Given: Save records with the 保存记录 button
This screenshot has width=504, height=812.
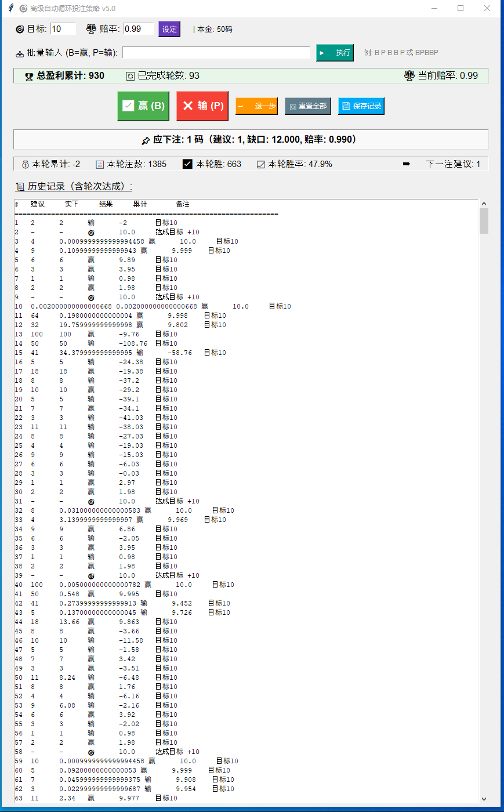Looking at the screenshot, I should point(361,106).
